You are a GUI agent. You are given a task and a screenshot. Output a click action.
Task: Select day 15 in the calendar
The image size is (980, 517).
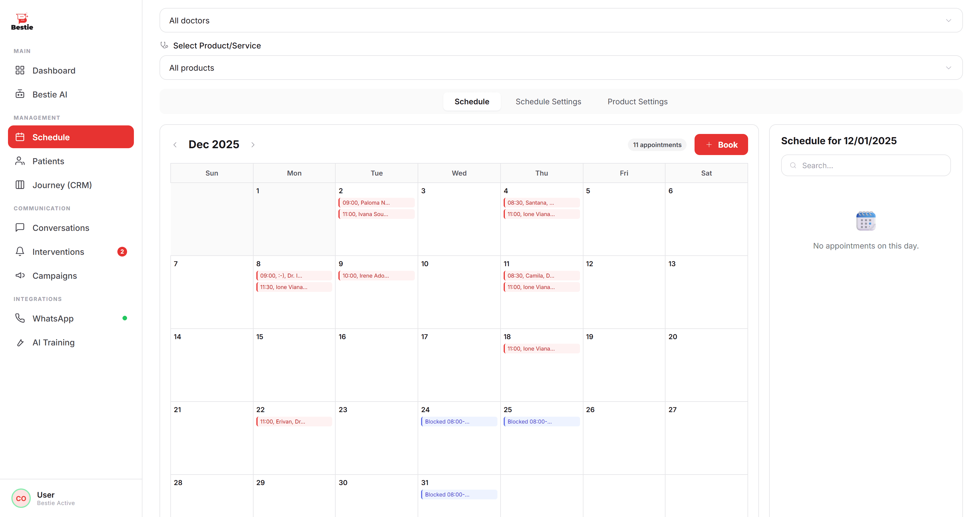tap(294, 365)
